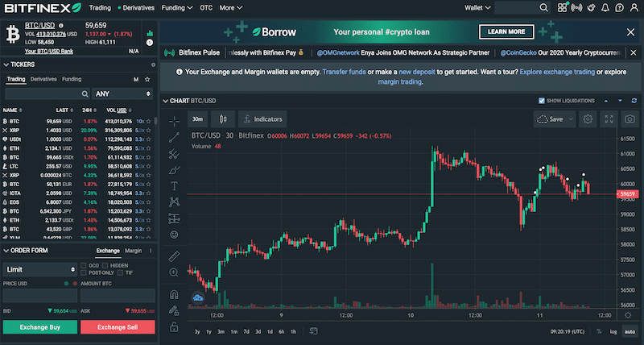Change candlestick chart style
The width and height of the screenshot is (644, 345).
click(x=223, y=119)
